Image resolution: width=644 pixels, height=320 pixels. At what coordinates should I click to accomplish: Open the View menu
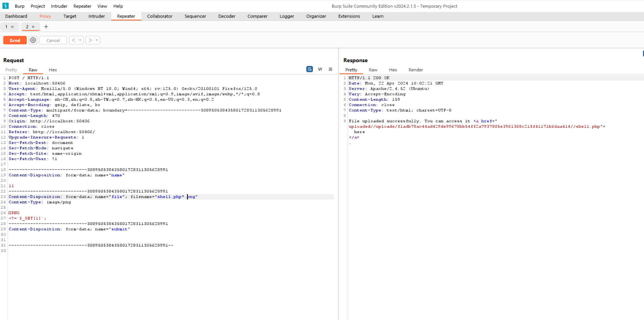click(102, 6)
